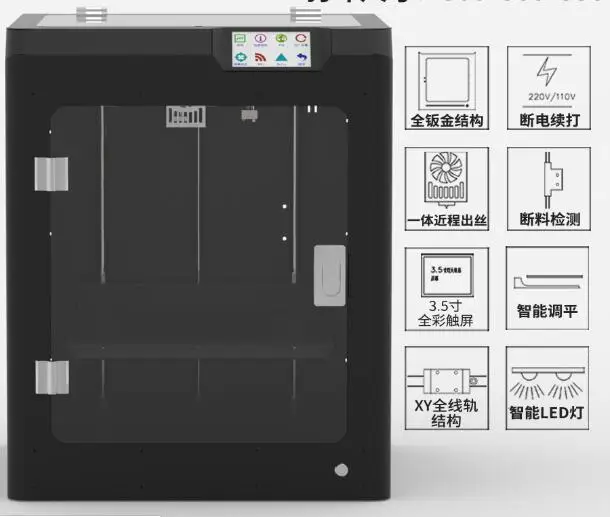Click the 断电续打 label
This screenshot has height=517, width=610.
click(550, 120)
